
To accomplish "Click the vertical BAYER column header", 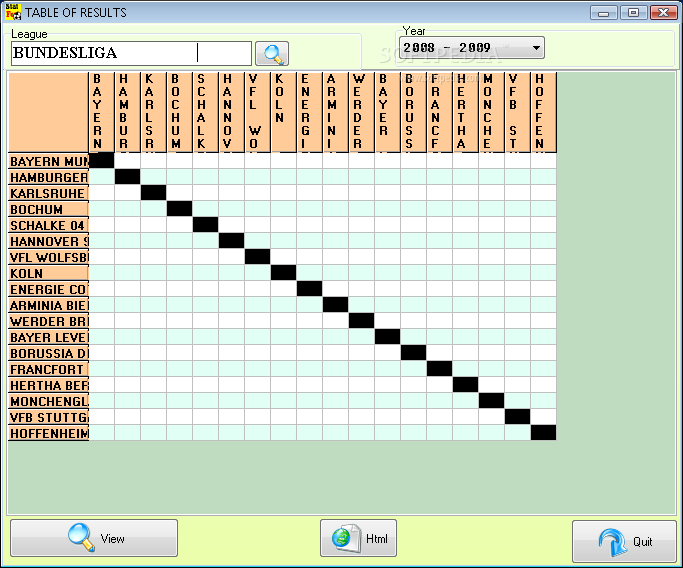I will [387, 112].
